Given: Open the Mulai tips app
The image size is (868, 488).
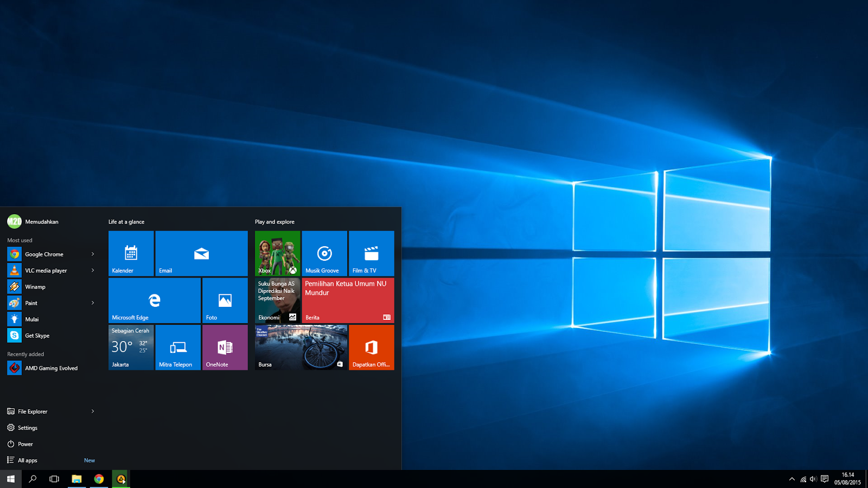Looking at the screenshot, I should 52,319.
